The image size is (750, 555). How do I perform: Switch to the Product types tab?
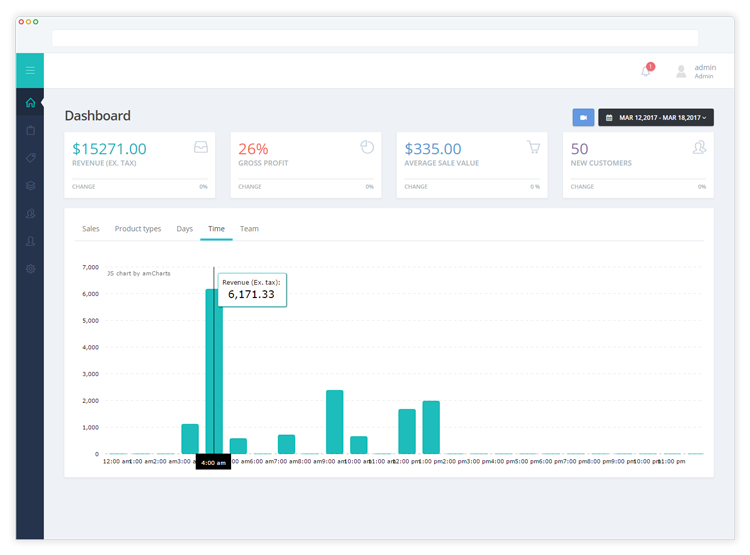[138, 229]
